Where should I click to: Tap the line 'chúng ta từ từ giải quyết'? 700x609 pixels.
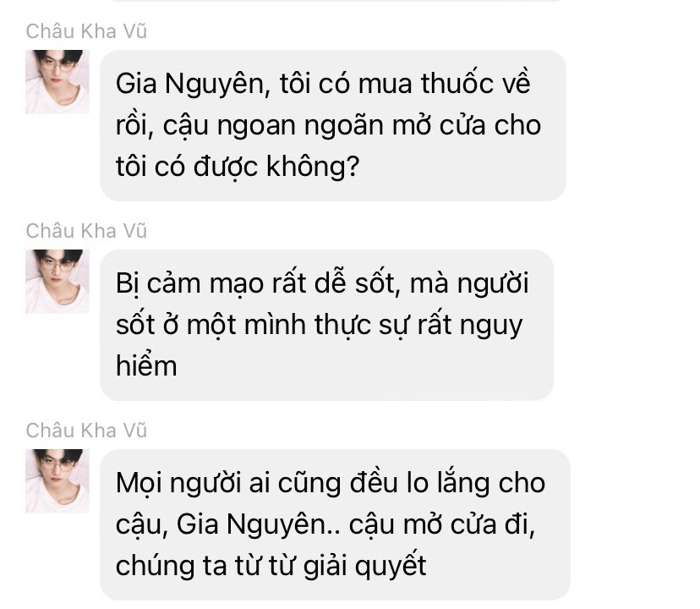pos(271,566)
